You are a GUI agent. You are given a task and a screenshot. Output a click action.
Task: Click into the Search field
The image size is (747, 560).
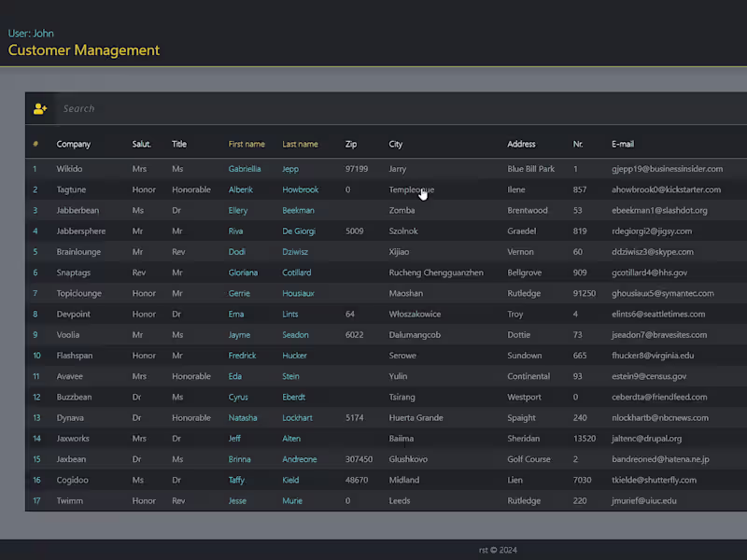tap(373, 109)
